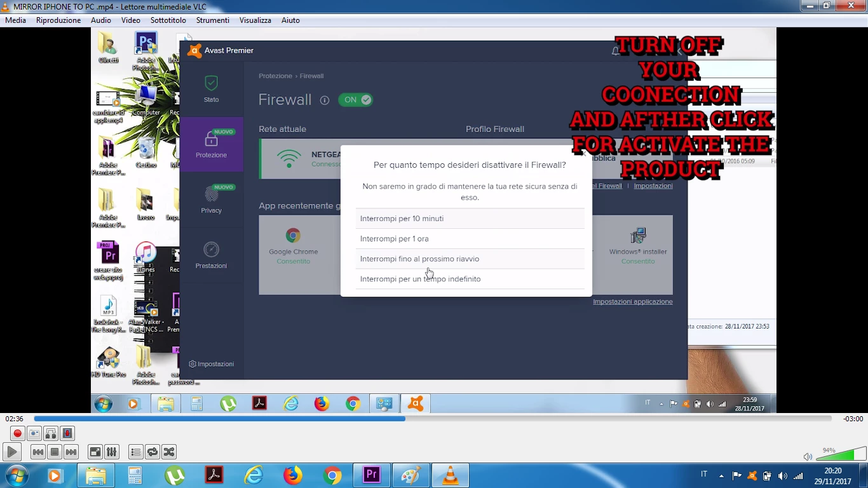Image resolution: width=868 pixels, height=488 pixels.
Task: Open the Riproduzione menu
Action: point(58,20)
